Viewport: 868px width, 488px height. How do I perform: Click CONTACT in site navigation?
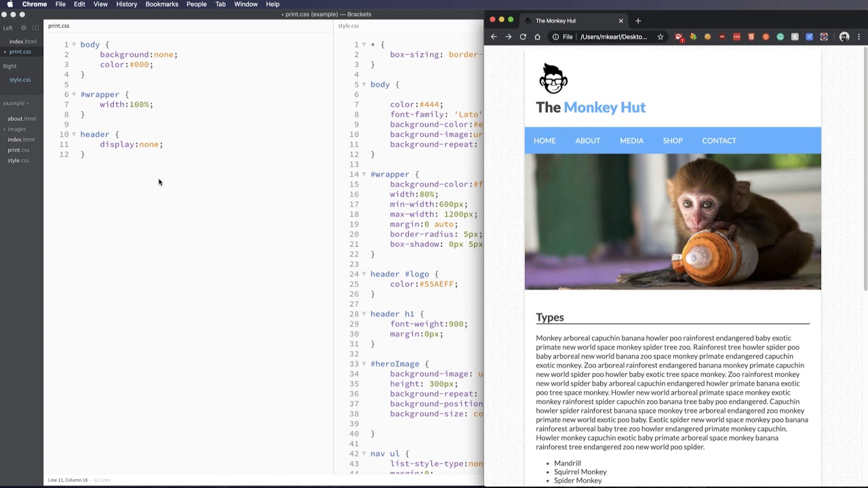pyautogui.click(x=719, y=140)
